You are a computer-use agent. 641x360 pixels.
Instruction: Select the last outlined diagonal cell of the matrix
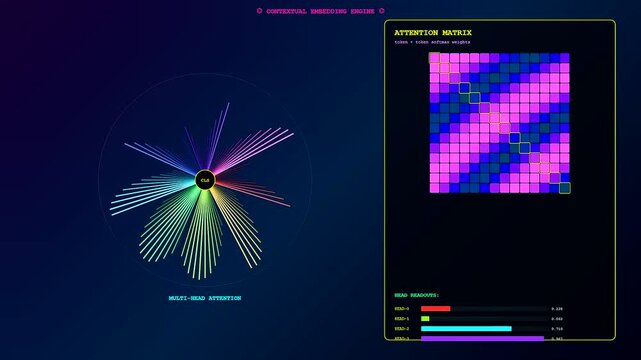click(565, 188)
